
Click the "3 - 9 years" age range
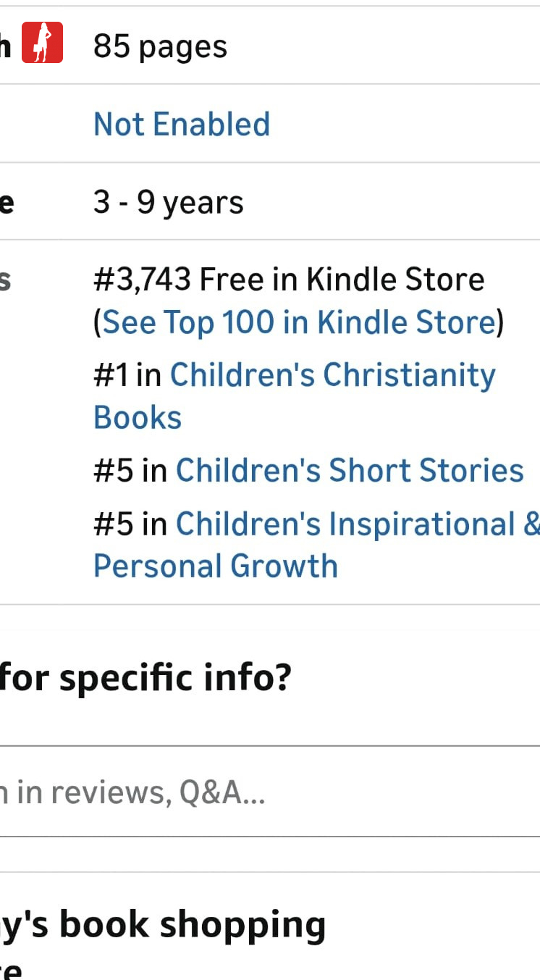168,202
